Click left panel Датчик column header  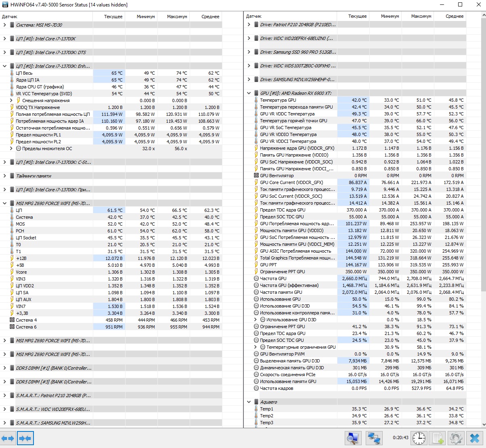[x=46, y=17]
